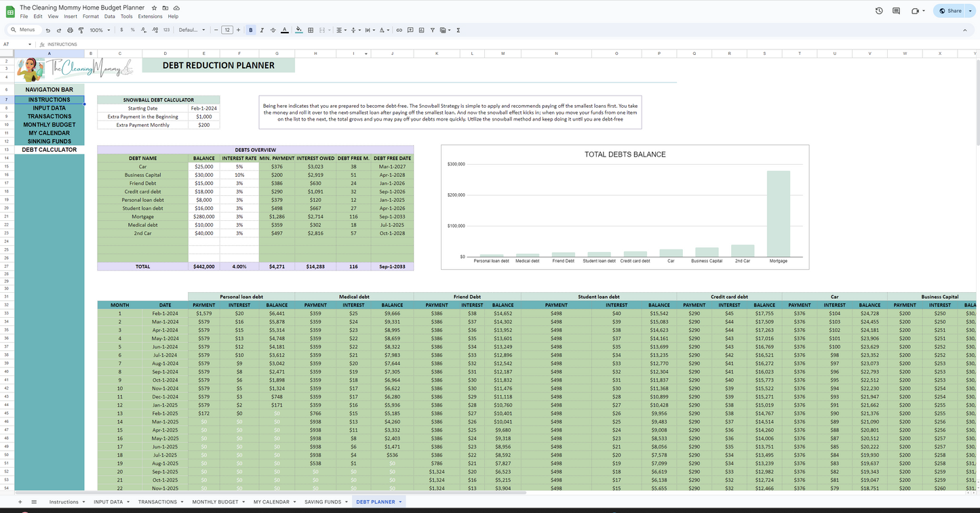Click the TRANSACTIONS navigation bar link
This screenshot has width=980, height=513.
click(x=50, y=117)
